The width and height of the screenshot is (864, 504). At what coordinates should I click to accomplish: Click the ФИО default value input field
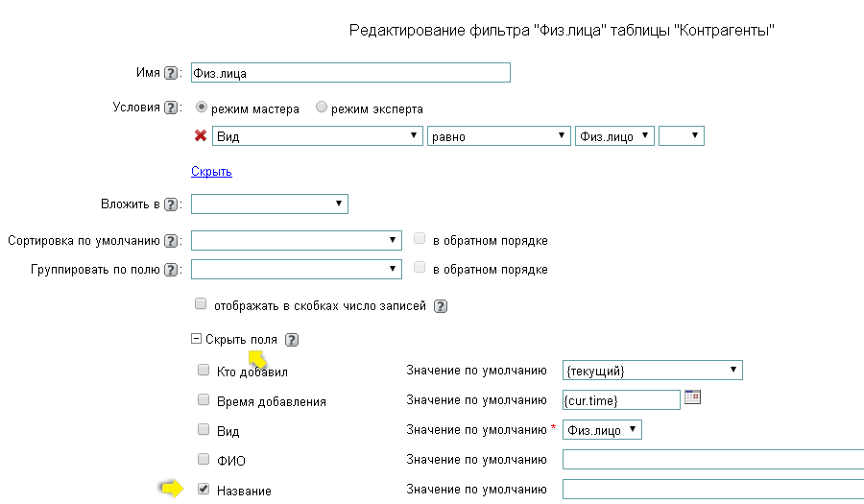[x=712, y=460]
